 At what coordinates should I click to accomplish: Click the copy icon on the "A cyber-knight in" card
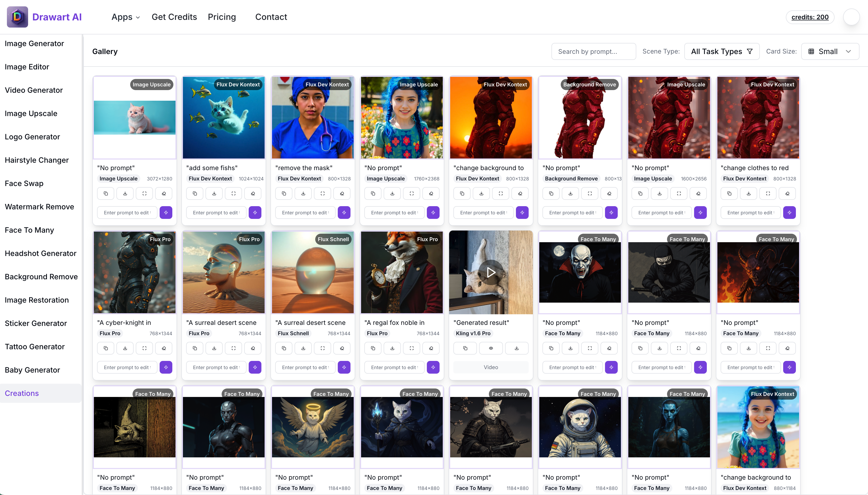click(x=106, y=348)
